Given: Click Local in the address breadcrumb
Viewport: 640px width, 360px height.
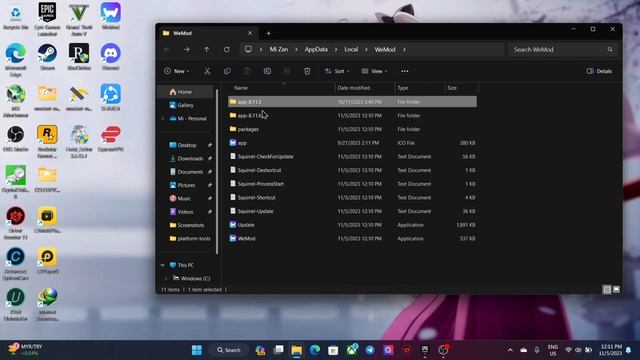Looking at the screenshot, I should [351, 49].
